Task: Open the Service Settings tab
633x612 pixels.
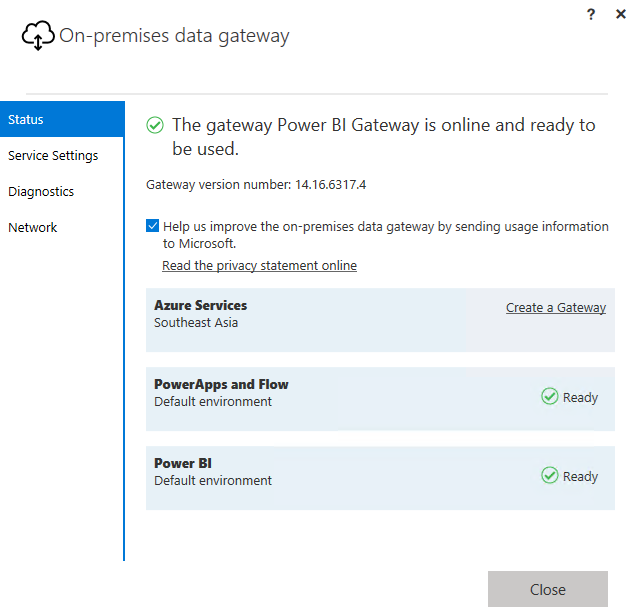Action: [x=62, y=155]
